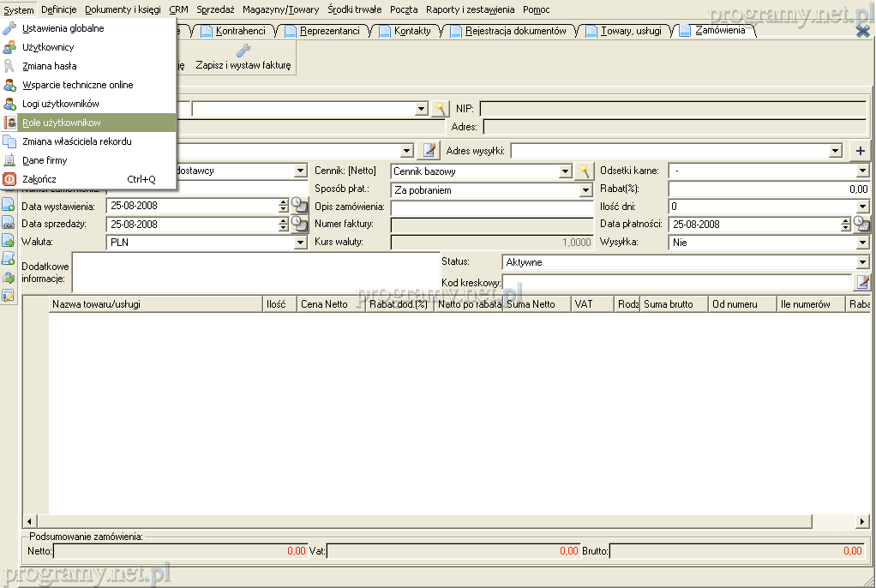Image resolution: width=876 pixels, height=588 pixels.
Task: Click the plus icon next to Adres wysyłki
Action: [x=861, y=151]
